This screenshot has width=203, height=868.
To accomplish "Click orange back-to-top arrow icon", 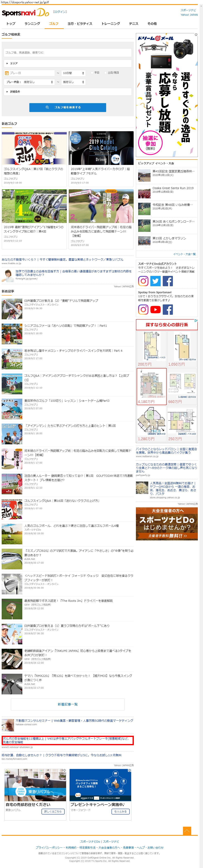I will tap(187, 831).
